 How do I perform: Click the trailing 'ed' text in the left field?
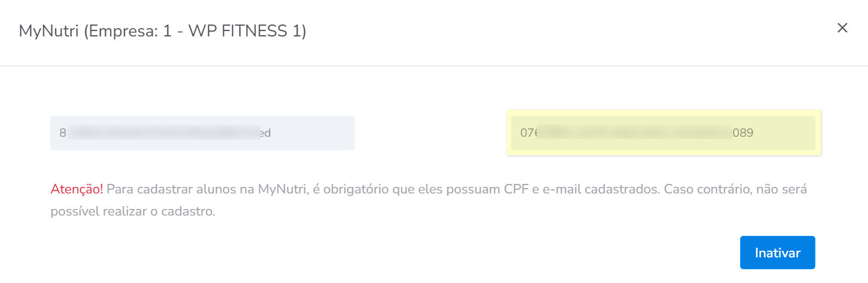[265, 133]
